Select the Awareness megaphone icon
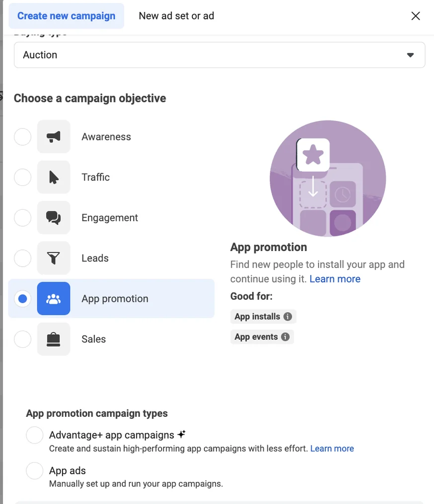 pyautogui.click(x=53, y=137)
